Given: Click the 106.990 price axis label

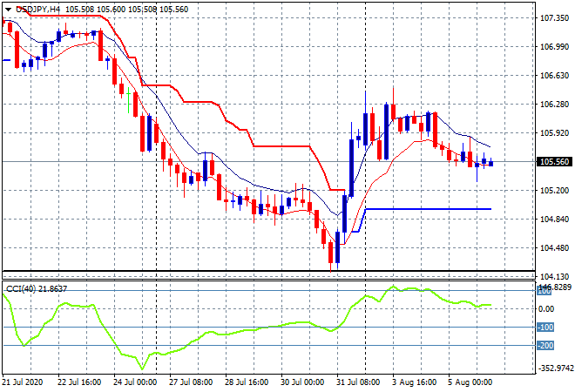Looking at the screenshot, I should click(x=555, y=47).
